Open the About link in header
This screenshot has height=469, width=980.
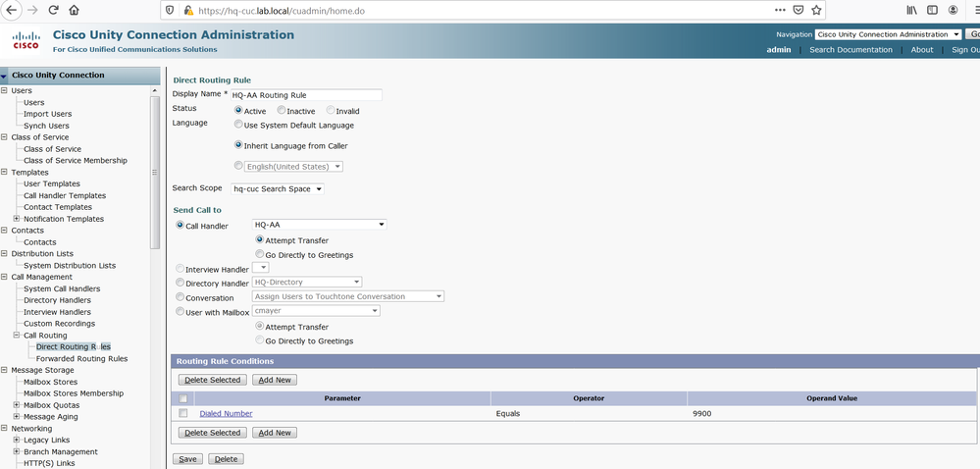922,49
